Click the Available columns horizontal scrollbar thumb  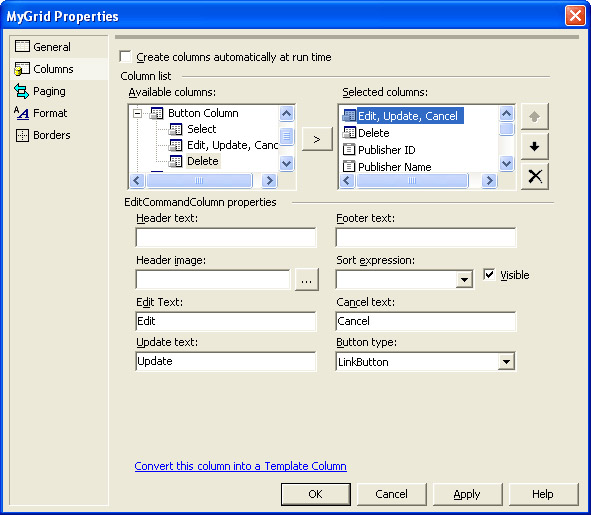(x=199, y=181)
